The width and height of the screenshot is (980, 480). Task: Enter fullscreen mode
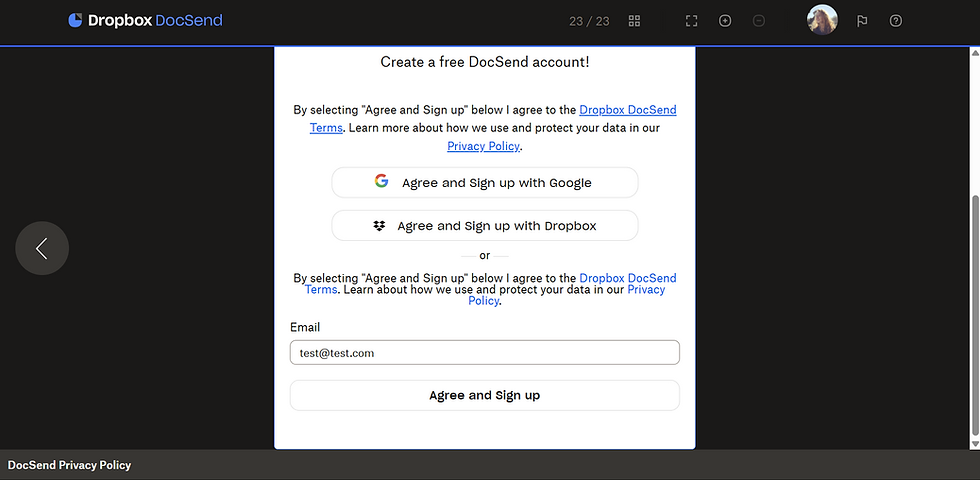click(691, 21)
